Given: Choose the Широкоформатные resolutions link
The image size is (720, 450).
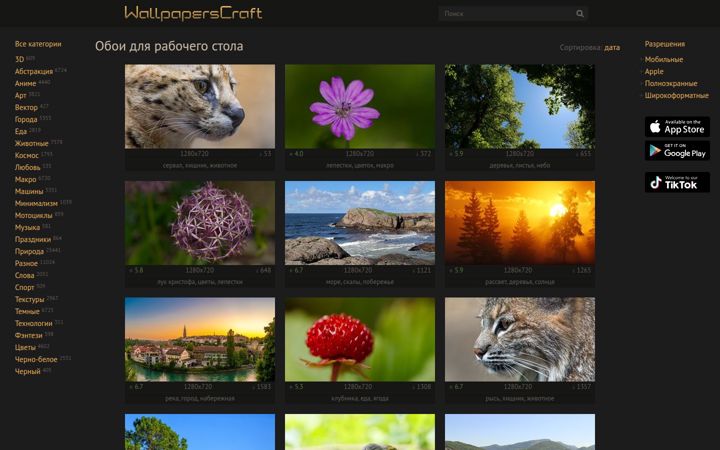Looking at the screenshot, I should pos(676,96).
